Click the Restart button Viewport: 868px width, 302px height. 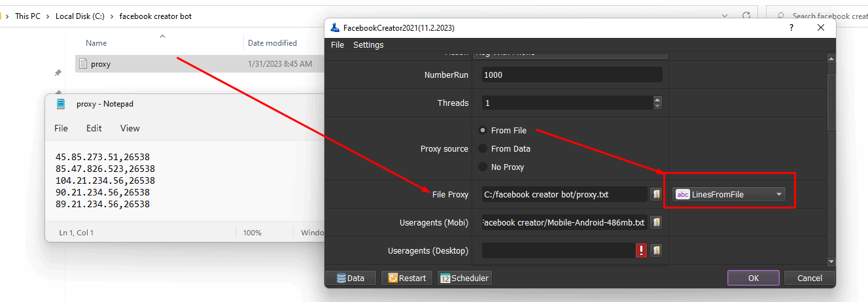pyautogui.click(x=406, y=278)
